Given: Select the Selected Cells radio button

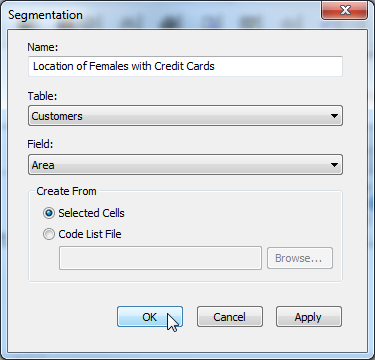Looking at the screenshot, I should pos(49,213).
